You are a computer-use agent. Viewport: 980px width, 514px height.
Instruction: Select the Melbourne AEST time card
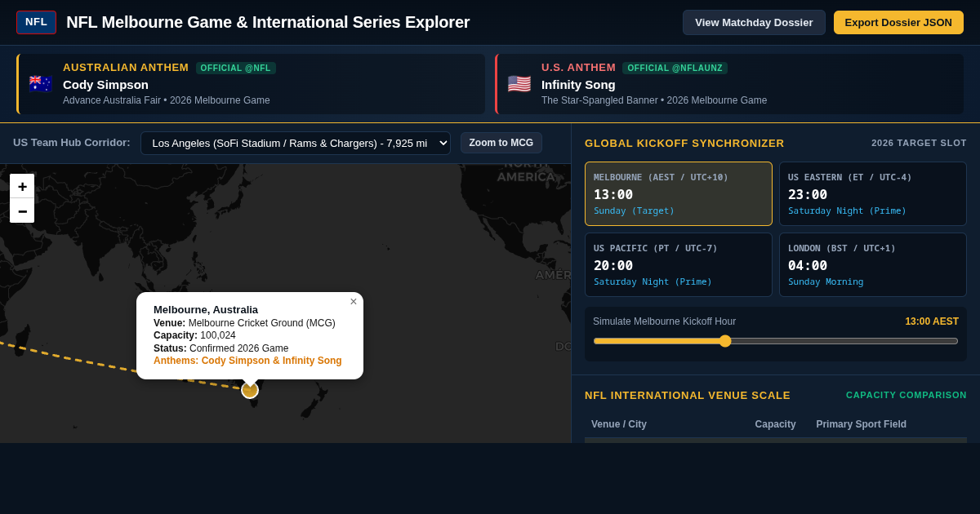point(679,193)
